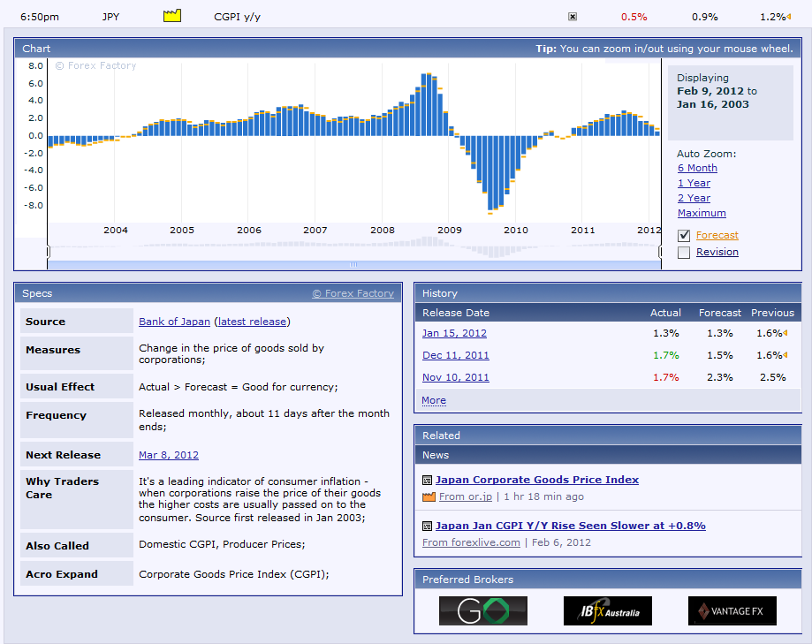
Task: Click the 1.5% forecast for Dec 11
Action: pyautogui.click(x=720, y=355)
